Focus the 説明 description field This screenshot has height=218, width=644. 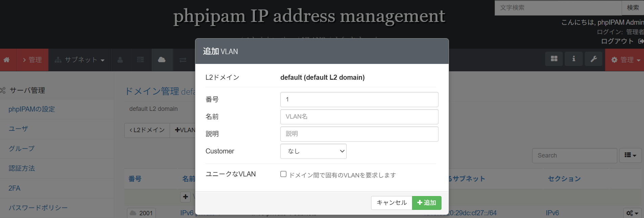pos(359,134)
